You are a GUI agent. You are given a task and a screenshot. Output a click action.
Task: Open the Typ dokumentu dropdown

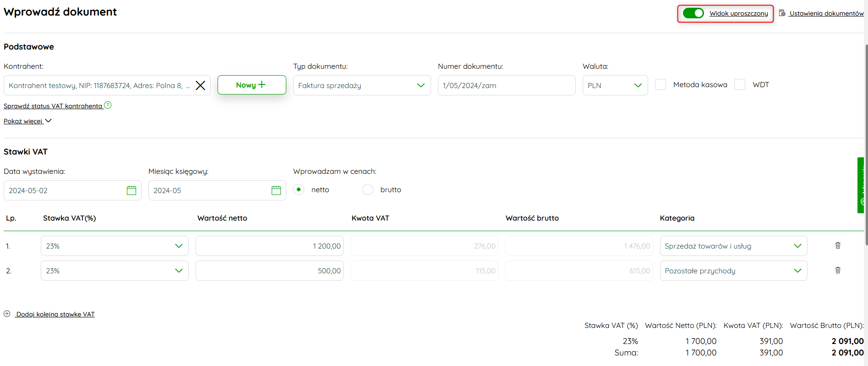pyautogui.click(x=362, y=85)
